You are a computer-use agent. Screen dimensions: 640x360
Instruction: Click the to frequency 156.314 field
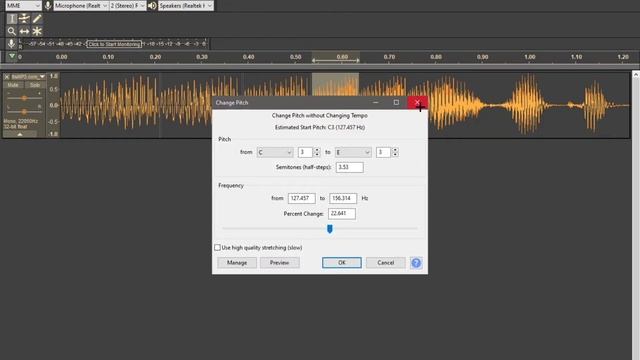[343, 198]
